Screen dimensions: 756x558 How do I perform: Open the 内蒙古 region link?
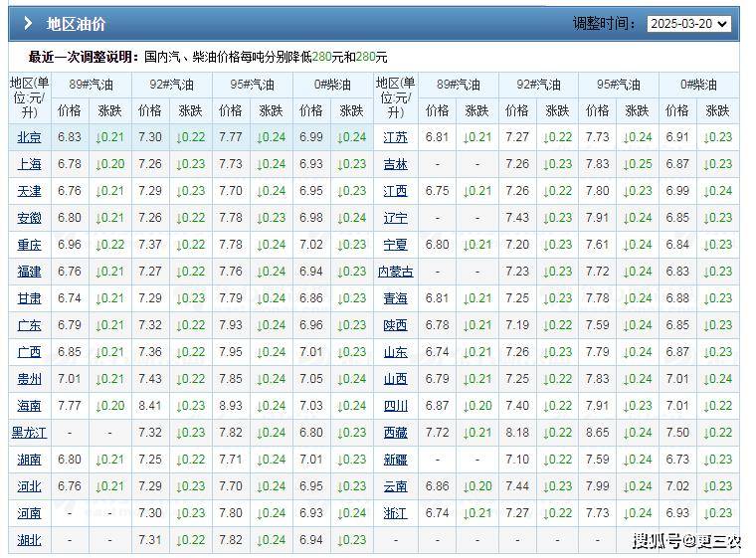395,272
